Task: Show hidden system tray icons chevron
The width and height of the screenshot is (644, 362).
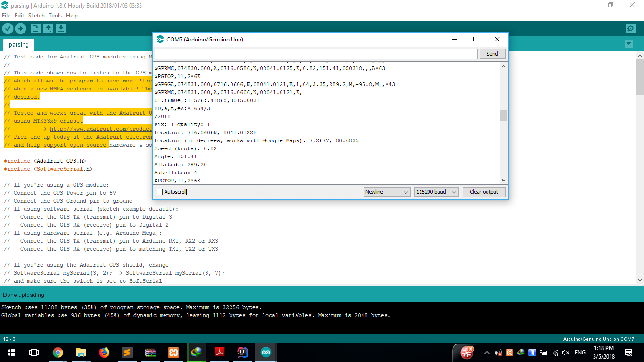Action: point(487,353)
